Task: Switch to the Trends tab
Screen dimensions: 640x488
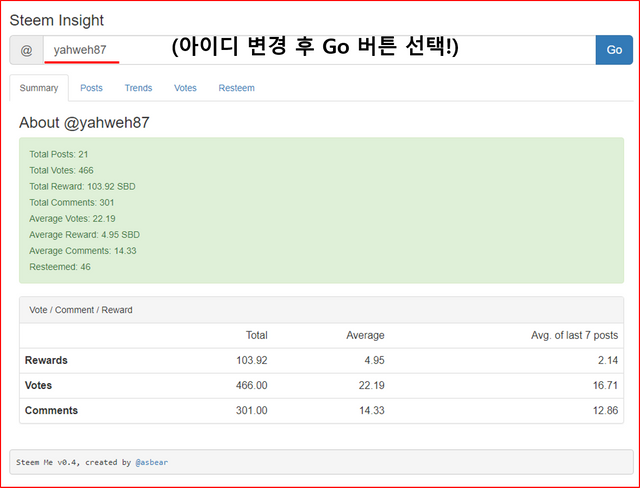Action: 138,88
